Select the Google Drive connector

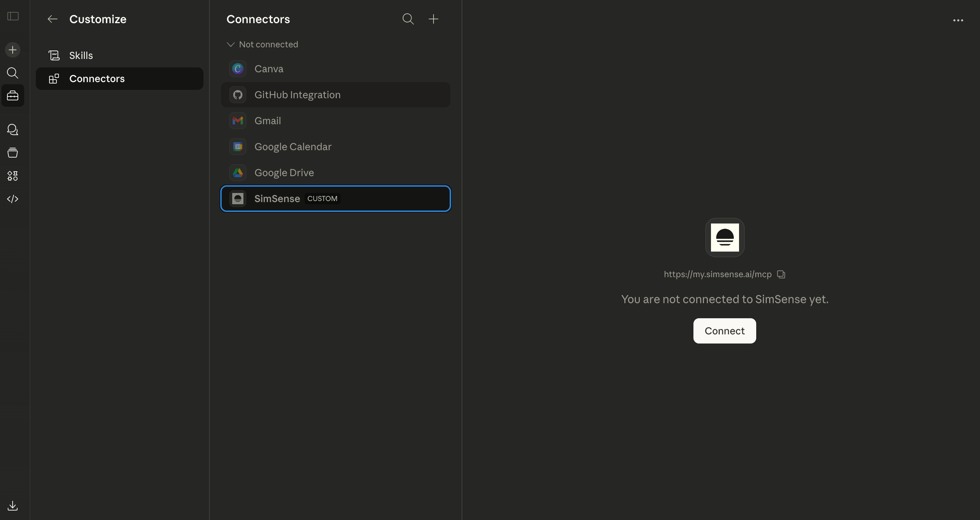(x=336, y=172)
